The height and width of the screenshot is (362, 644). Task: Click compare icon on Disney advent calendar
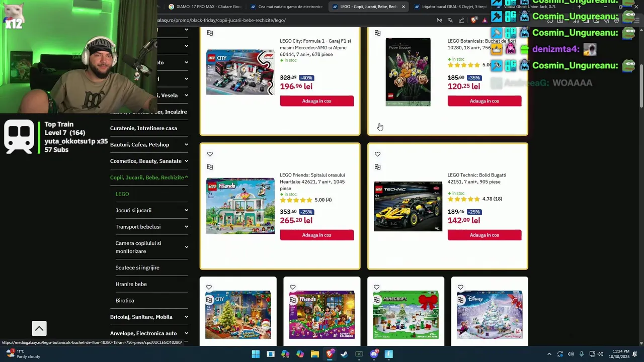pos(460,300)
